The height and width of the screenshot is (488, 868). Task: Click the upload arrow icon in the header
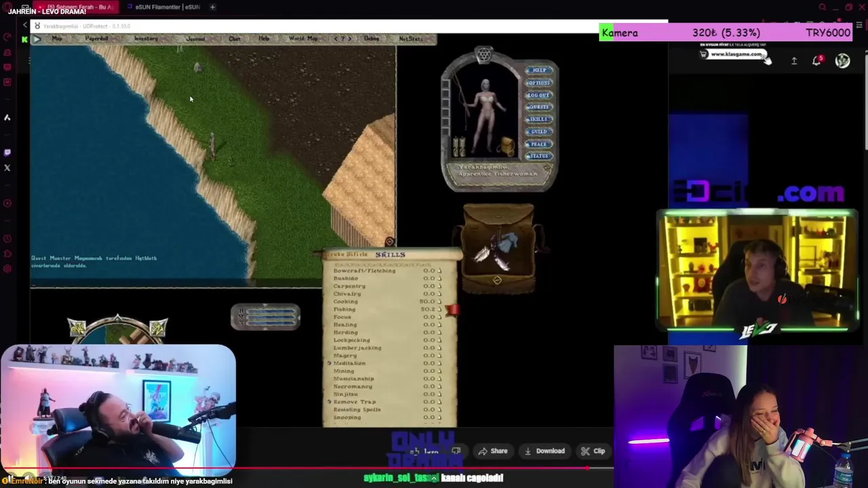click(794, 61)
